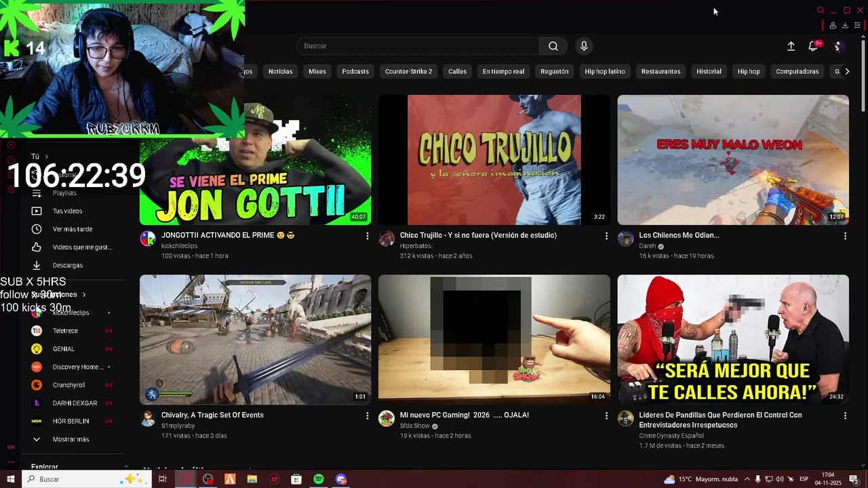
Task: Click the Windows taskbar Buscar search box
Action: [x=87, y=479]
